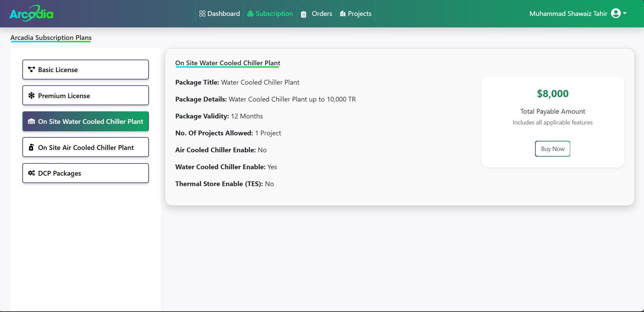
Task: Choose the Premium License plan
Action: pos(86,95)
